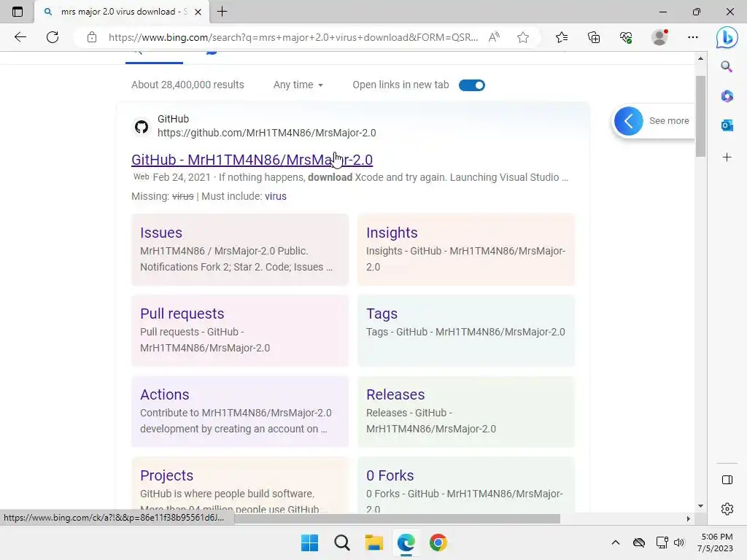Click the sidebar search magnifier icon

(x=727, y=66)
